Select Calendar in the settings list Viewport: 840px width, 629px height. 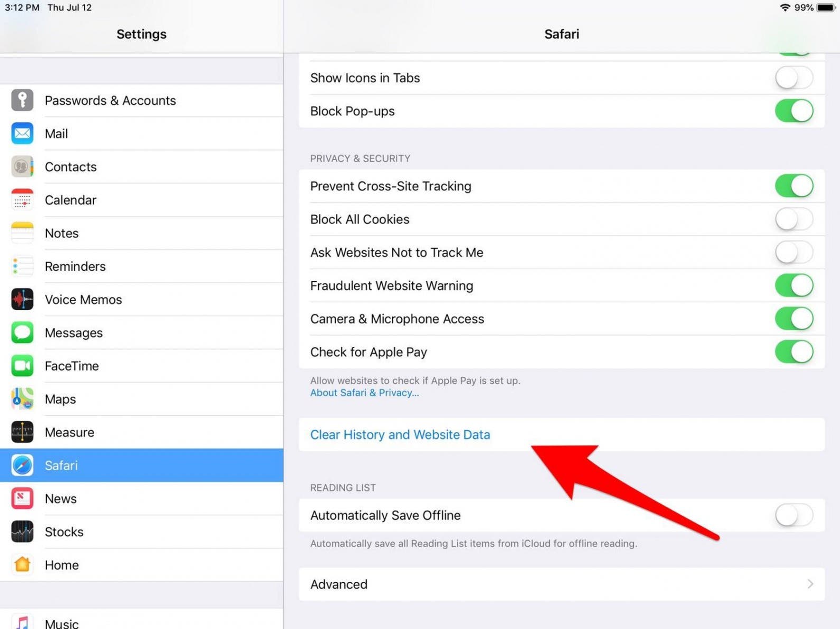pyautogui.click(x=71, y=200)
